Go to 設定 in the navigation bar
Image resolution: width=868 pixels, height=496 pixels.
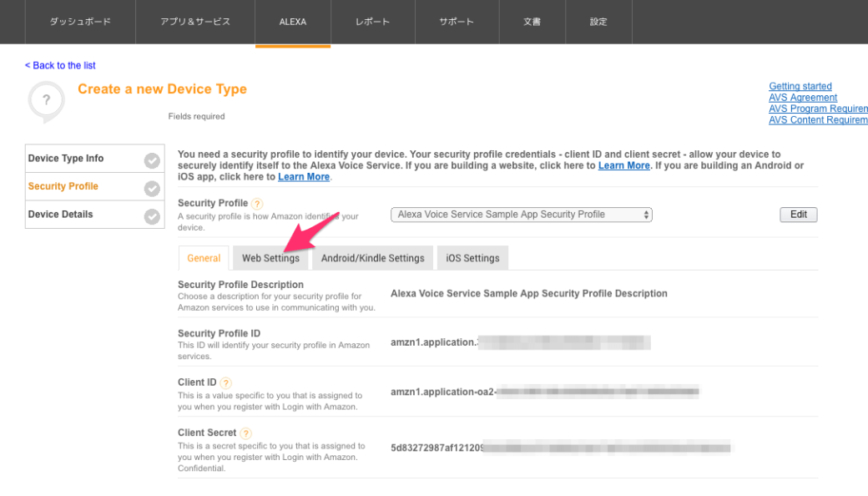598,23
